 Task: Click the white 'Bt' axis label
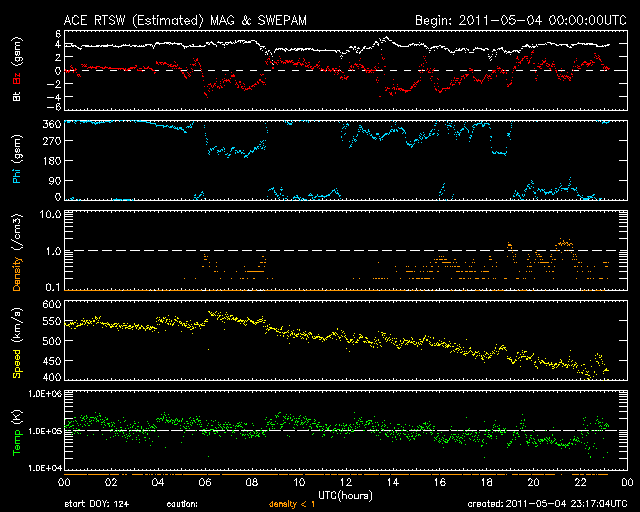[x=17, y=97]
